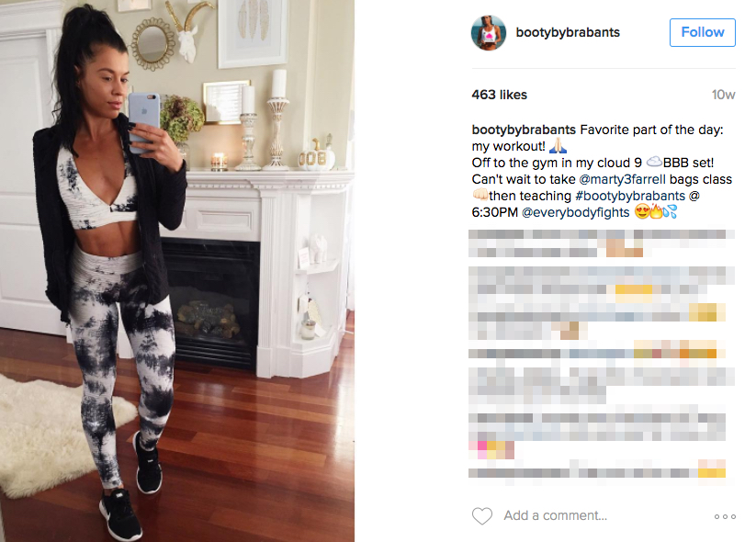Click the praying hands emoji in caption
The height and width of the screenshot is (542, 756).
tap(558, 146)
